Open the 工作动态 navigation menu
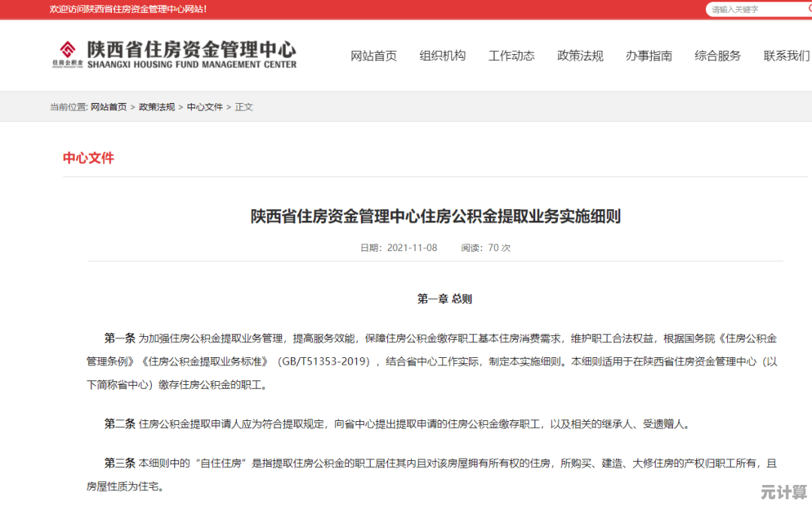The width and height of the screenshot is (812, 506). point(511,56)
